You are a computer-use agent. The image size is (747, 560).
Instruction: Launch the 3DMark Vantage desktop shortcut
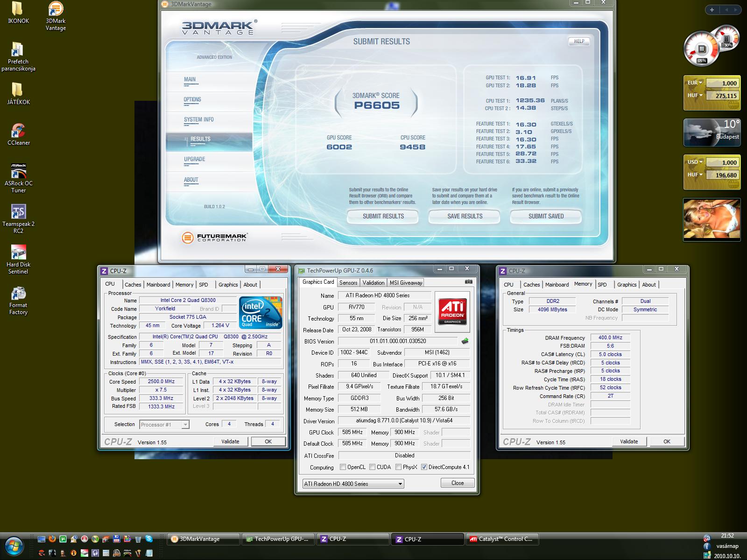(x=56, y=16)
